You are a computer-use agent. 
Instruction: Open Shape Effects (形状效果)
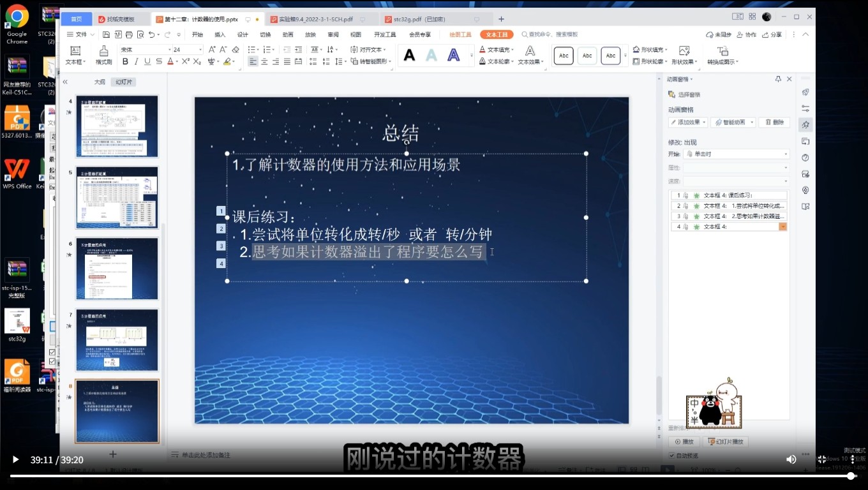pyautogui.click(x=684, y=56)
